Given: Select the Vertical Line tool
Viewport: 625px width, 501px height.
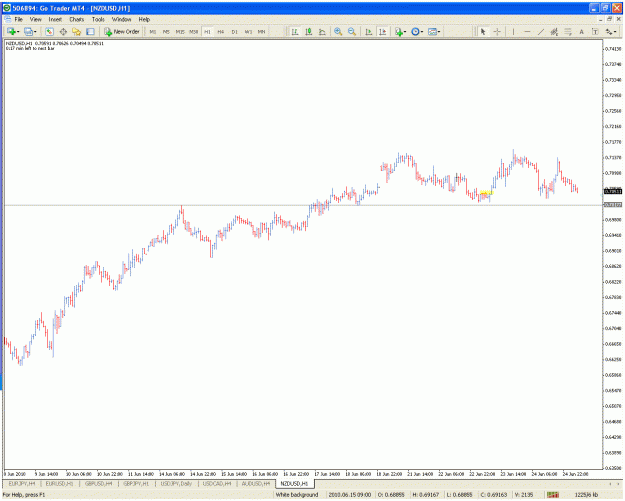Looking at the screenshot, I should pyautogui.click(x=513, y=31).
